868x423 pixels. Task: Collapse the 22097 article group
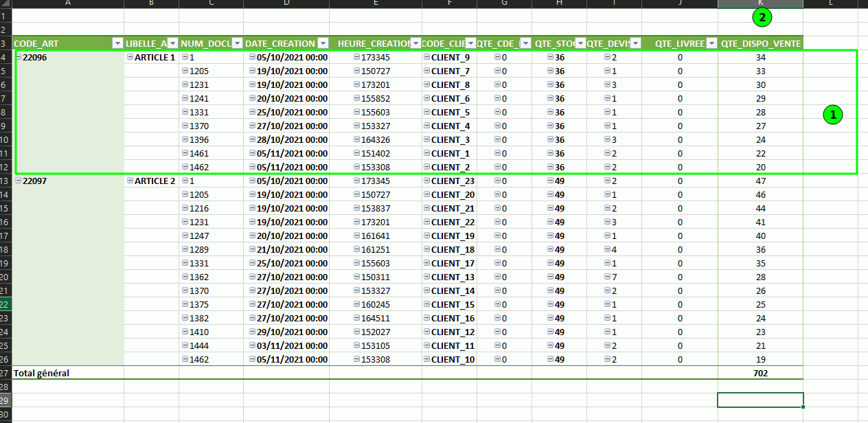click(19, 181)
